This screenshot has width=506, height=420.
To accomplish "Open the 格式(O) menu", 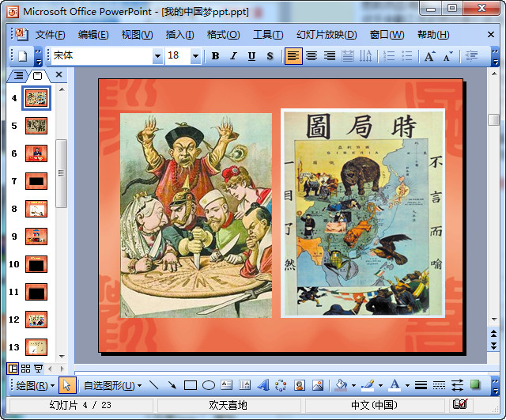I will pyautogui.click(x=223, y=35).
